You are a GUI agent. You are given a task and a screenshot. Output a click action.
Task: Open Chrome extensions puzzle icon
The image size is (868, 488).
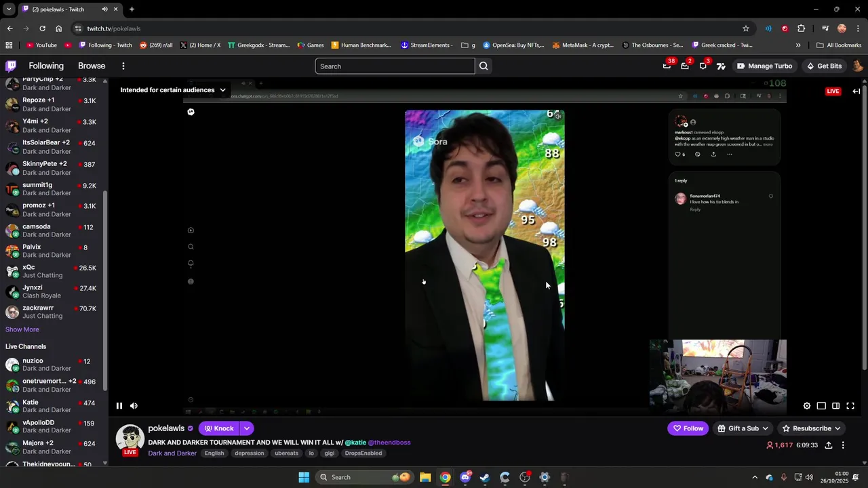pyautogui.click(x=801, y=28)
